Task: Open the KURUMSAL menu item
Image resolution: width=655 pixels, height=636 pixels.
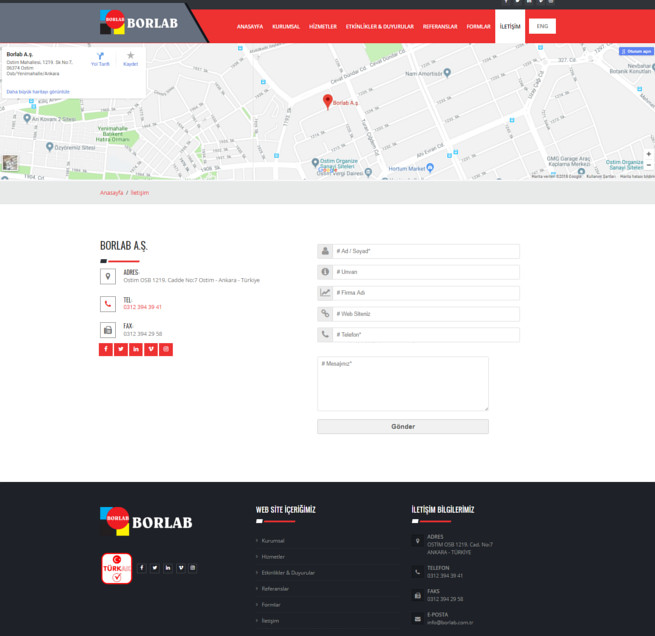Action: [286, 26]
